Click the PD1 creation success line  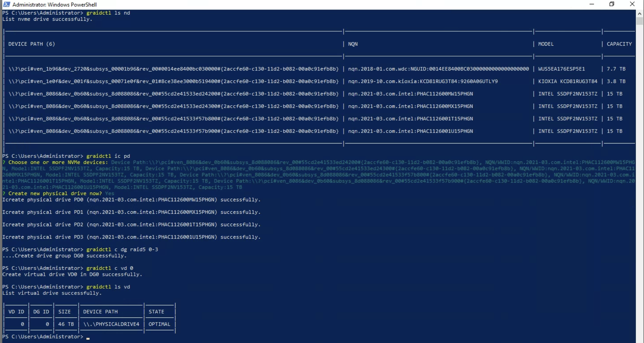point(131,212)
